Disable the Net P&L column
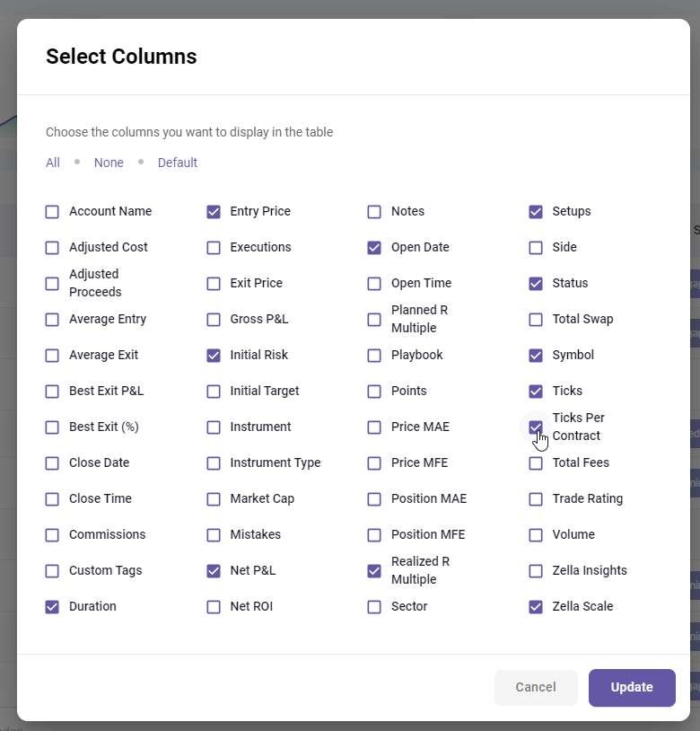The width and height of the screenshot is (700, 731). point(214,571)
